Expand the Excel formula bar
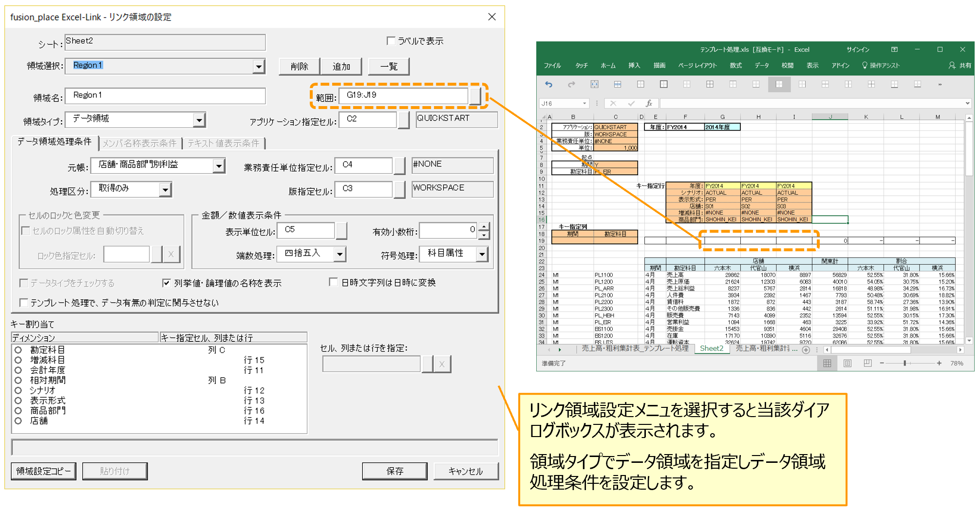The height and width of the screenshot is (512, 980). 967,103
